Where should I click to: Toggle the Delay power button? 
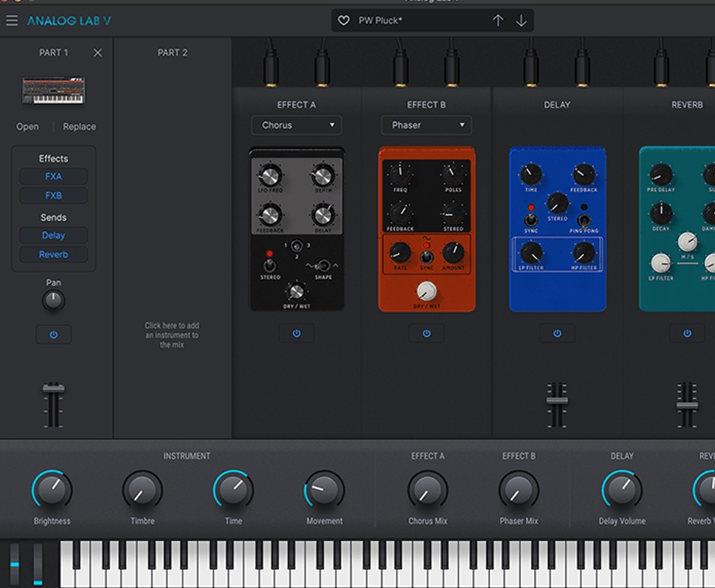pyautogui.click(x=557, y=334)
